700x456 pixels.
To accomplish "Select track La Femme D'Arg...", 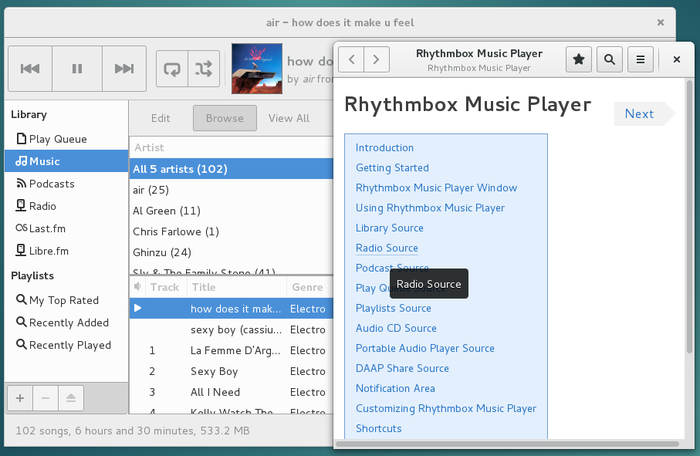I will tap(231, 351).
